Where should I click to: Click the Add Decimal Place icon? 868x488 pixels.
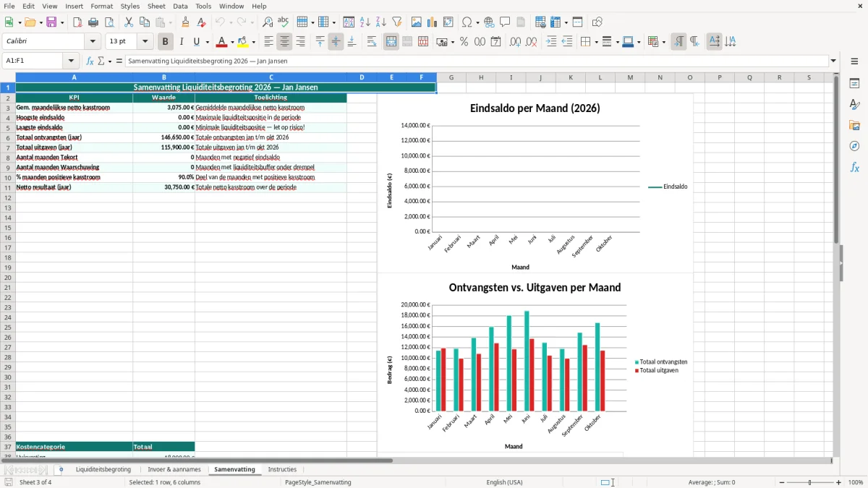[515, 42]
